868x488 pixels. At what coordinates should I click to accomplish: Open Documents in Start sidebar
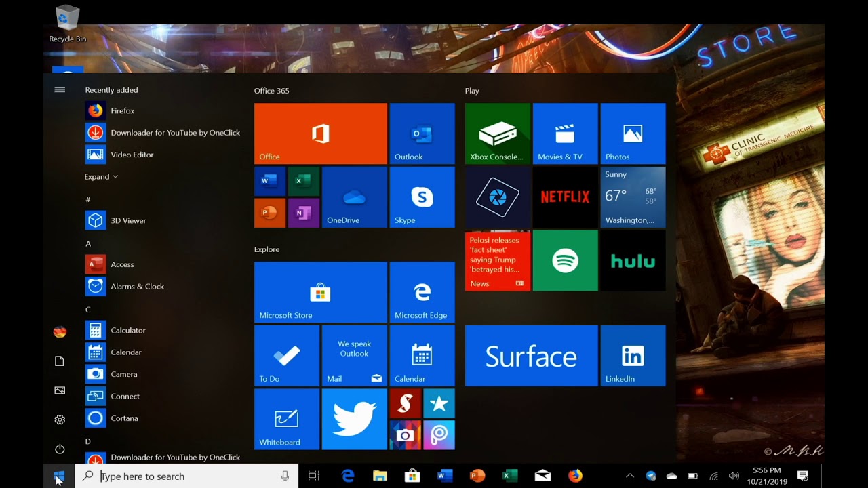(x=60, y=361)
